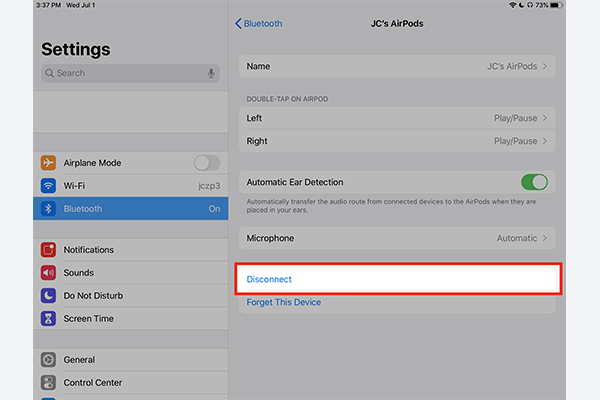Tap the Wi-Fi status bar icon
The height and width of the screenshot is (400, 600).
point(512,5)
